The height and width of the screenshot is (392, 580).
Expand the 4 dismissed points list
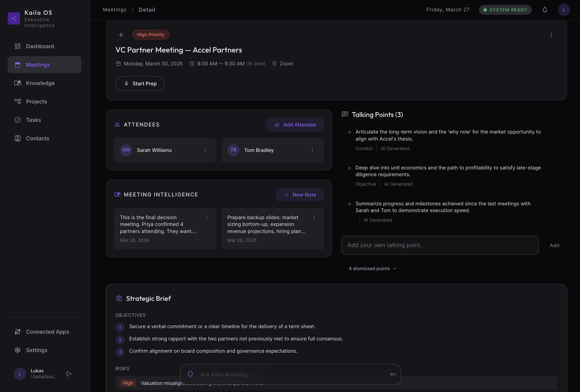tap(372, 269)
